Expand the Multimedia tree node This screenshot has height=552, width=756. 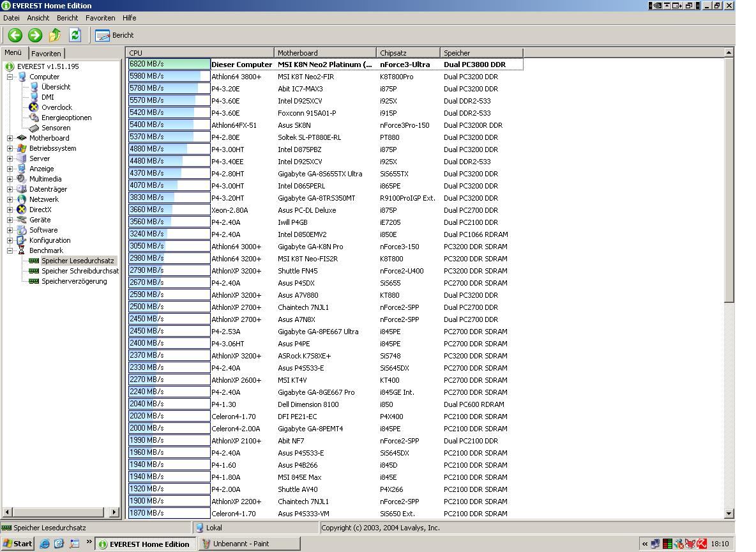pos(10,179)
